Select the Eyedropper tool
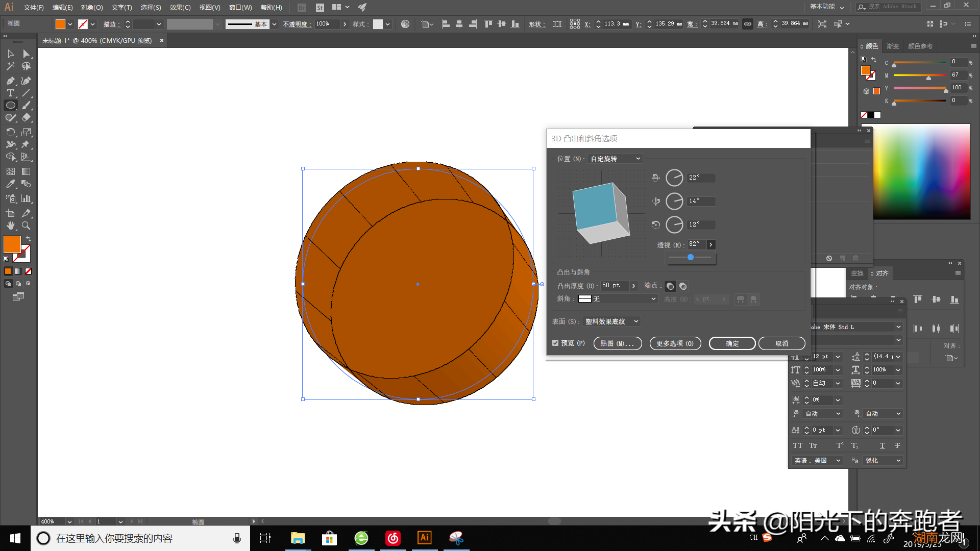This screenshot has height=551, width=980. pyautogui.click(x=10, y=184)
